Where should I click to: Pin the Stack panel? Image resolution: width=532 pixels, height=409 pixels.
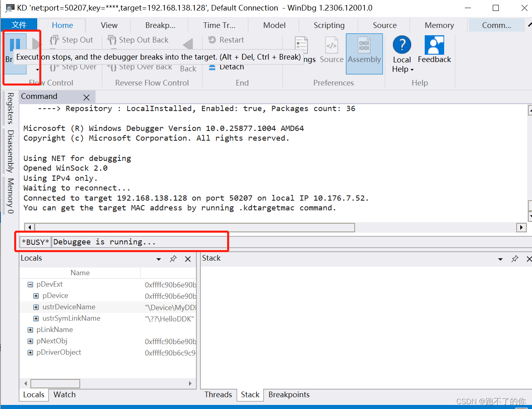[x=515, y=259]
